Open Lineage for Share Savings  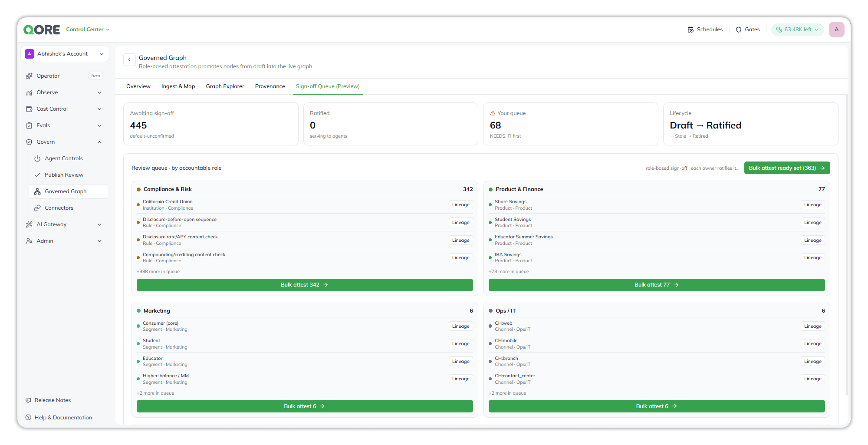[x=812, y=205]
